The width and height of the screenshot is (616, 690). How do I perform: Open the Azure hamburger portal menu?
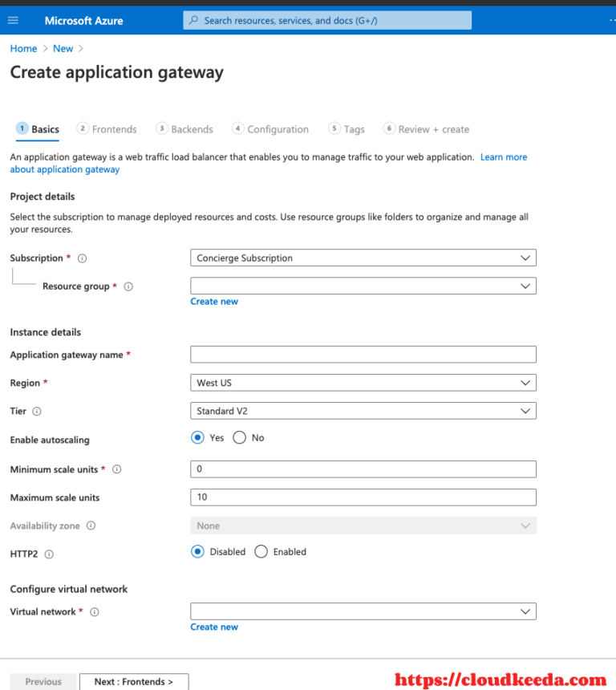point(13,20)
